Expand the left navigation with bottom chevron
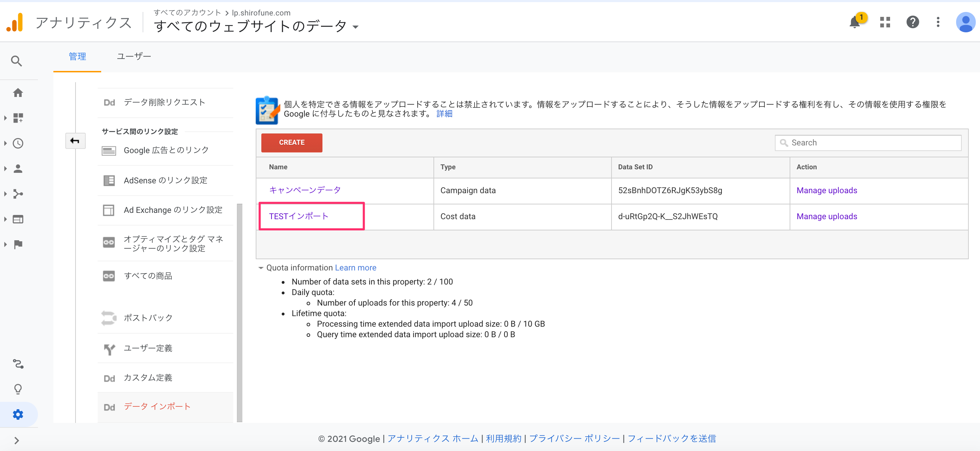This screenshot has width=980, height=451. (17, 440)
